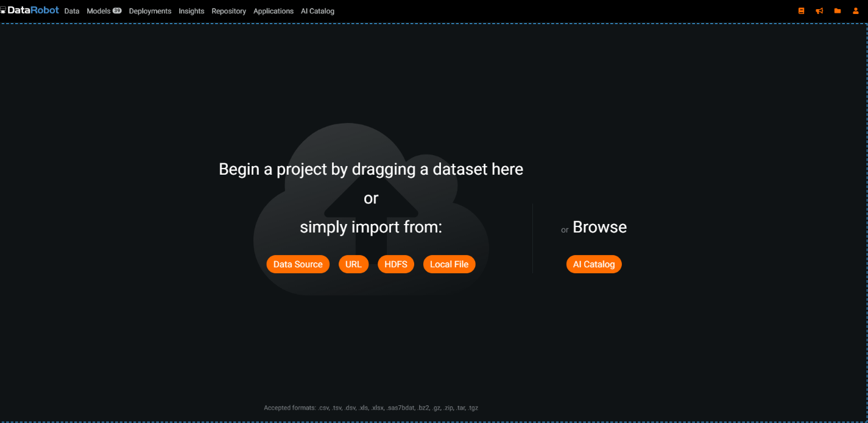Select the URL import option
Image resolution: width=868 pixels, height=423 pixels.
coord(353,264)
